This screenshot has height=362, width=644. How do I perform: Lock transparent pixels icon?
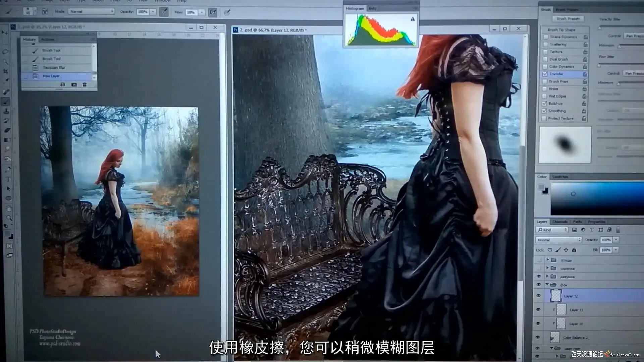550,250
